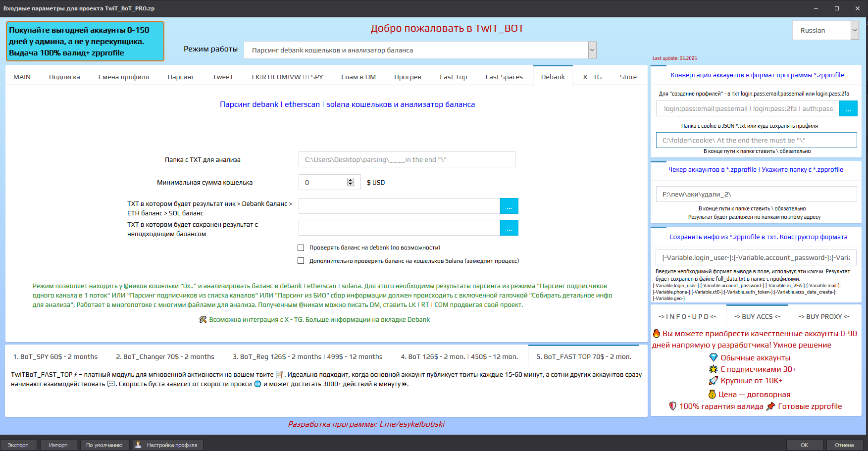The height and width of the screenshot is (451, 868).
Task: Click the tools icon near X-TG integration
Action: (203, 320)
